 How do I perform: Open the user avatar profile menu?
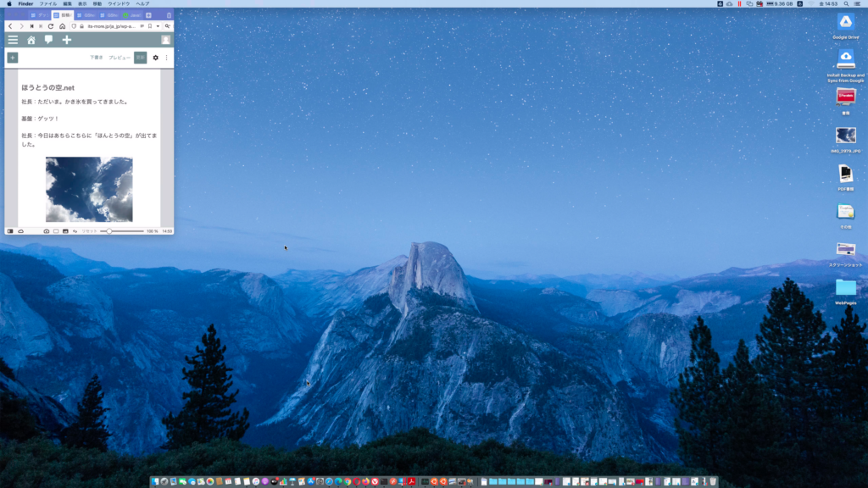[165, 40]
